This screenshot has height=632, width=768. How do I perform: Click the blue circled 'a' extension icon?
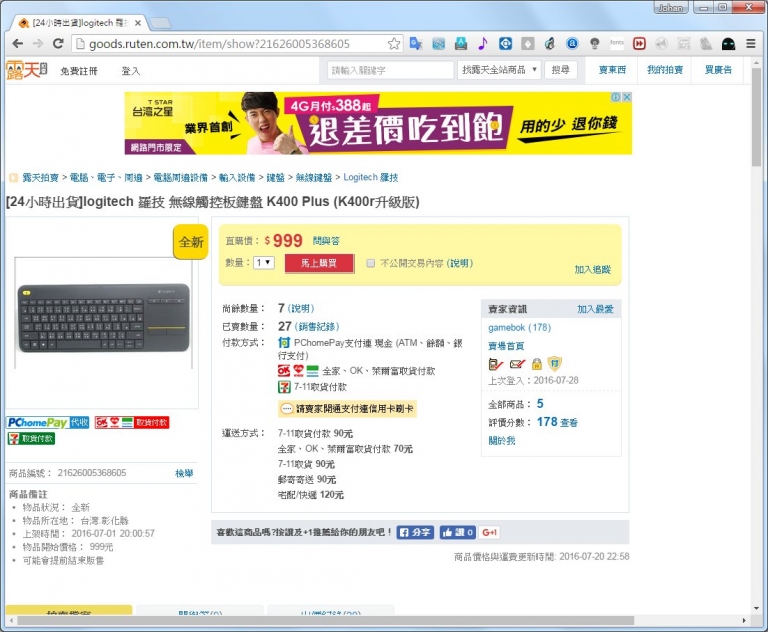point(572,44)
